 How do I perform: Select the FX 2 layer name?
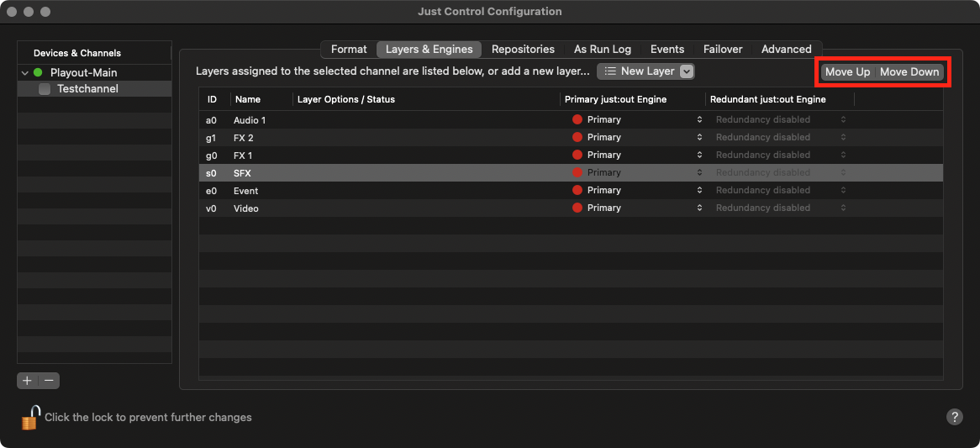pos(244,138)
